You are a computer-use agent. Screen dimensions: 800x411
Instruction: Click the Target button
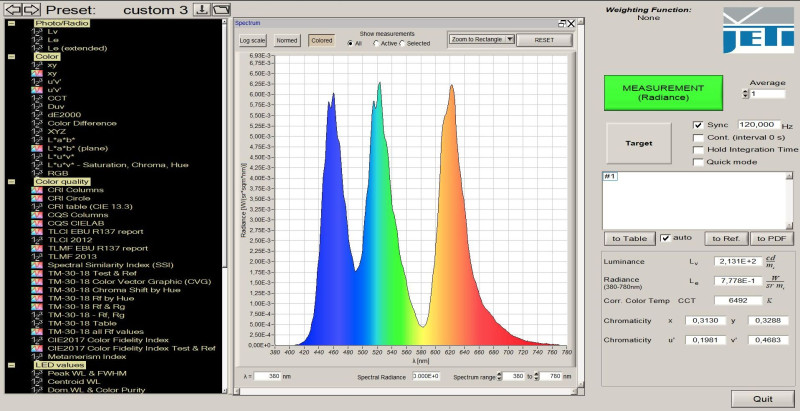[639, 143]
